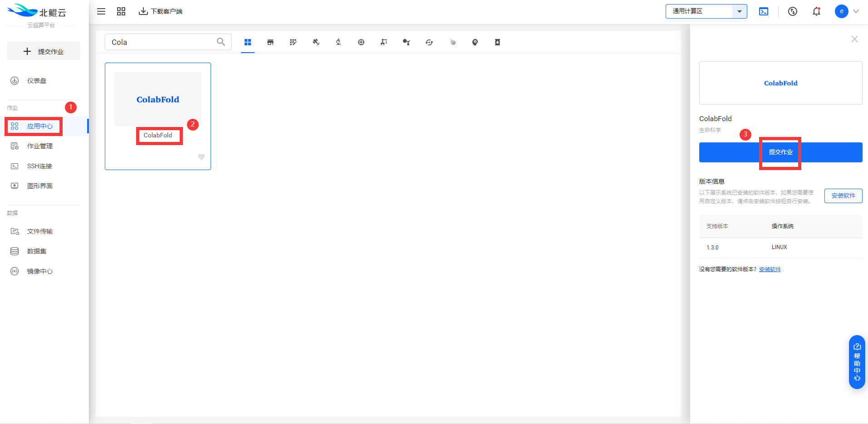
Task: Open the store-shaped category tab icon
Action: pyautogui.click(x=270, y=42)
